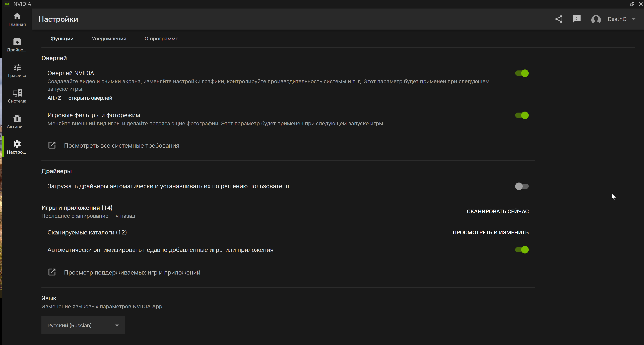Screen dimensions: 644x345
Task: Switch to the О программе tab
Action: click(x=161, y=39)
